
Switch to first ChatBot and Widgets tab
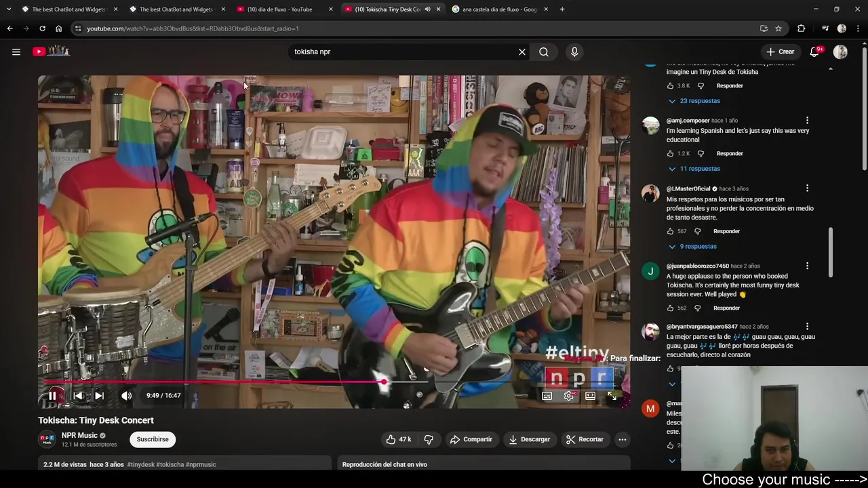click(x=69, y=9)
